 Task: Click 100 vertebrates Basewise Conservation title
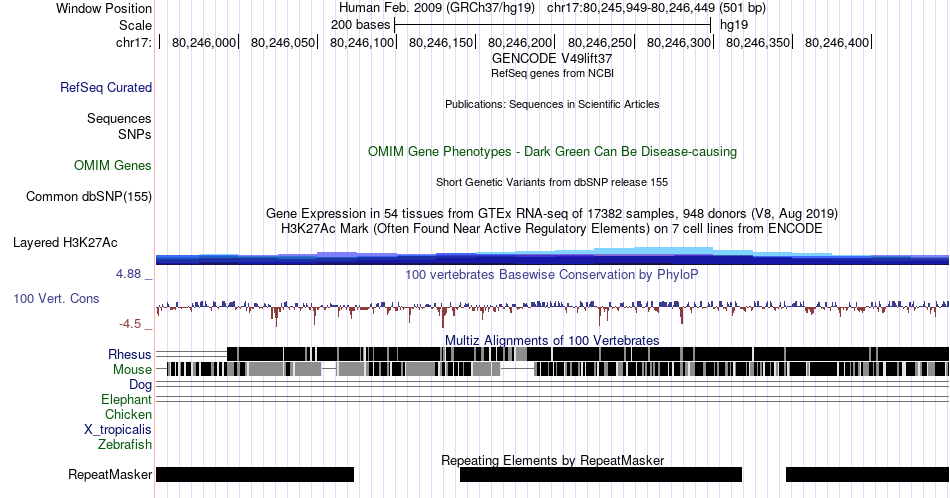(x=552, y=274)
